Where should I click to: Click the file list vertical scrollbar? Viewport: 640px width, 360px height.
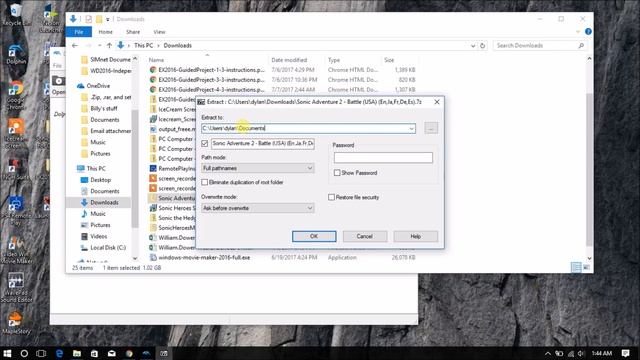pos(589,169)
